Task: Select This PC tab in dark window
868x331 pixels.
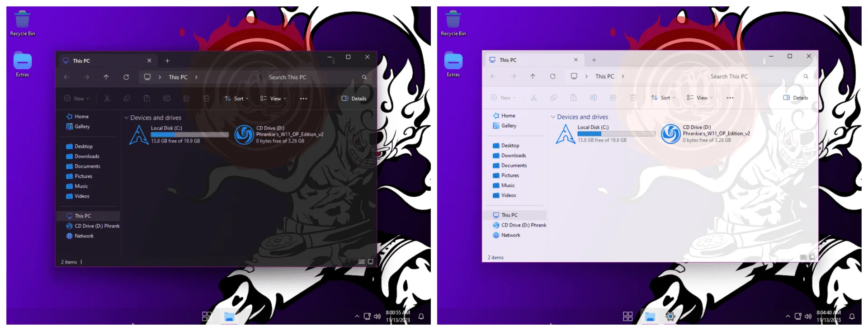Action: [x=107, y=61]
